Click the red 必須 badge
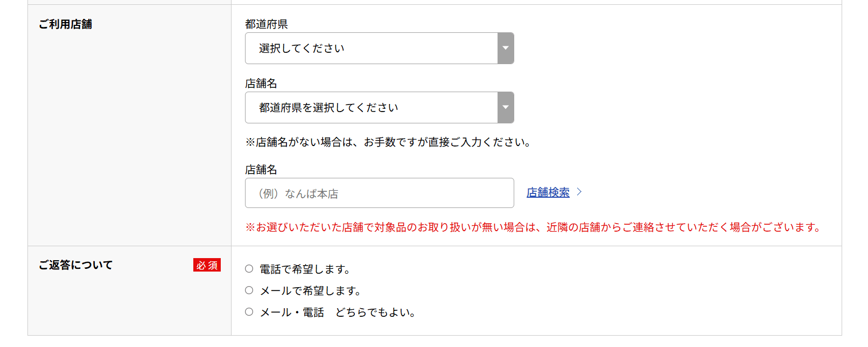The width and height of the screenshot is (868, 347). pos(207,265)
